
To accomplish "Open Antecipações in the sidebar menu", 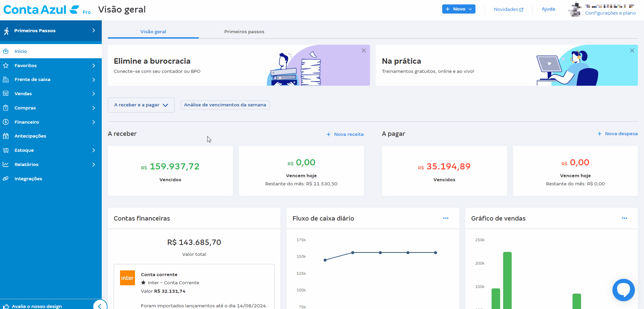I will (51, 136).
